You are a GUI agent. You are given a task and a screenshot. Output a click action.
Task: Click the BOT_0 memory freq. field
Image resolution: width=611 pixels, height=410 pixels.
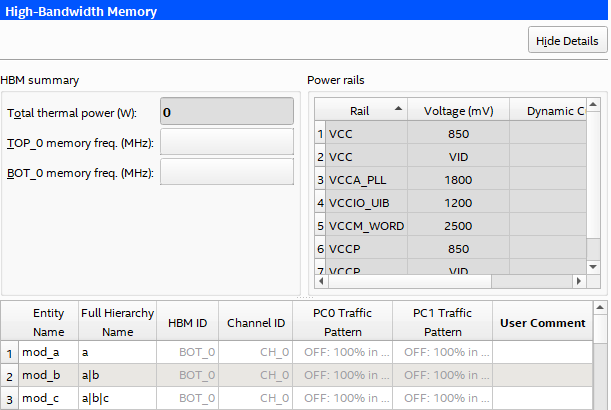(227, 172)
